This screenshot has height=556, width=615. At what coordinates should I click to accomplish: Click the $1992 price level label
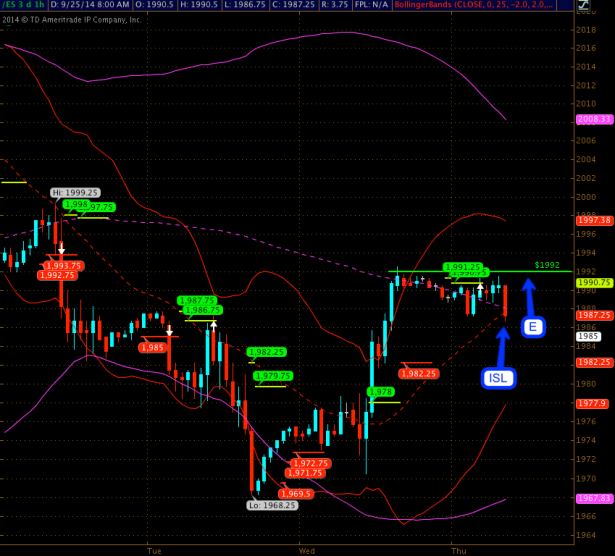tap(547, 265)
